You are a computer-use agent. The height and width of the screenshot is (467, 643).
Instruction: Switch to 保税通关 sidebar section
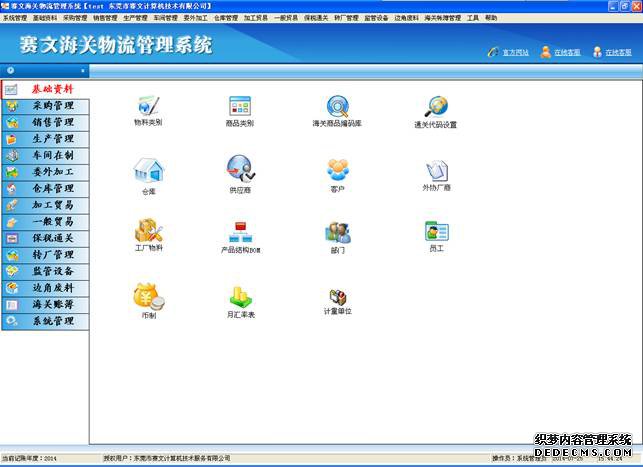point(53,238)
